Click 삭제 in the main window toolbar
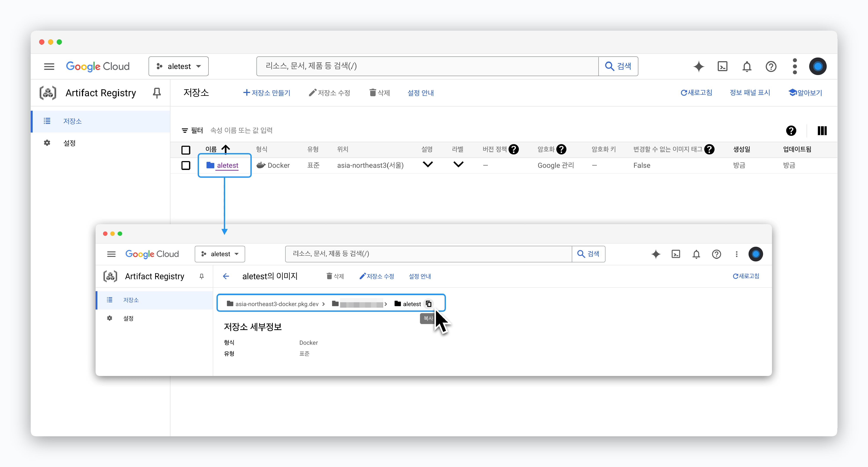The width and height of the screenshot is (868, 467). click(x=380, y=93)
